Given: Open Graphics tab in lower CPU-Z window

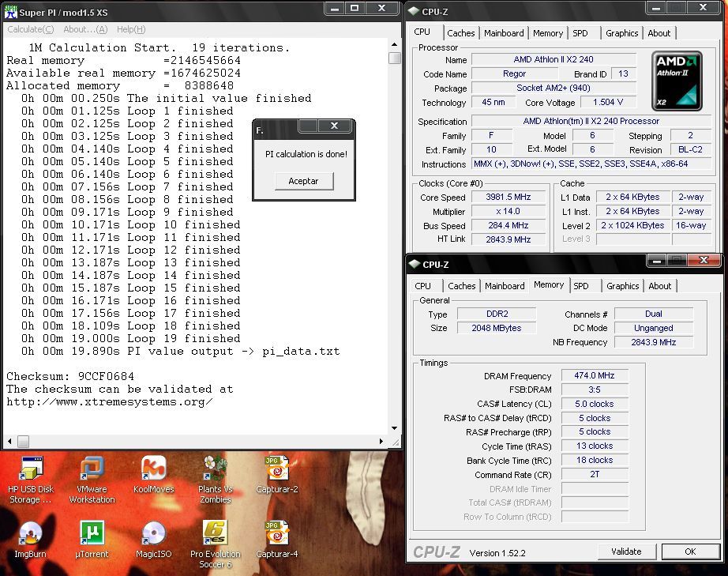Looking at the screenshot, I should pyautogui.click(x=623, y=286).
